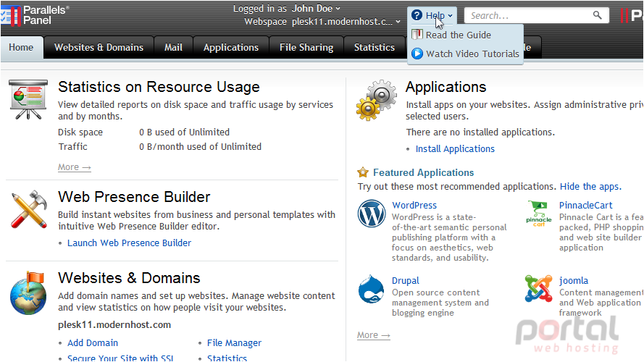Viewport: 644px width, 362px height.
Task: Click the plesk11.modernhost.com domain text
Action: pyautogui.click(x=114, y=324)
